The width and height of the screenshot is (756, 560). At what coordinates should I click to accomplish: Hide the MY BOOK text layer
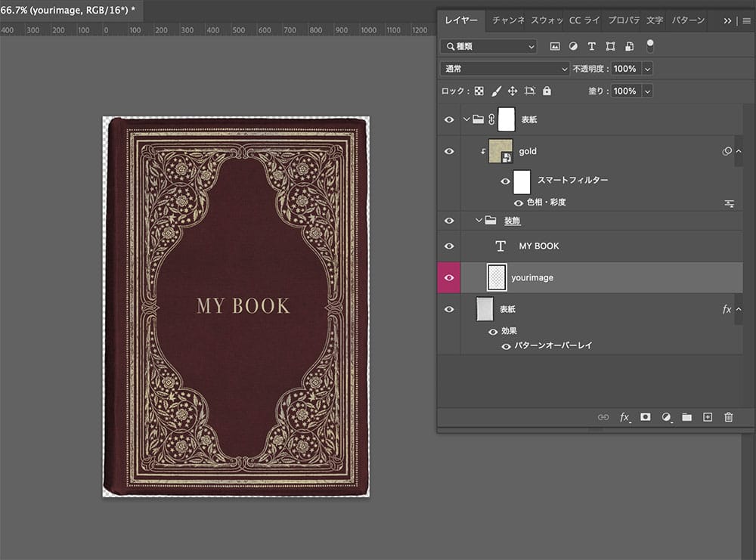449,246
